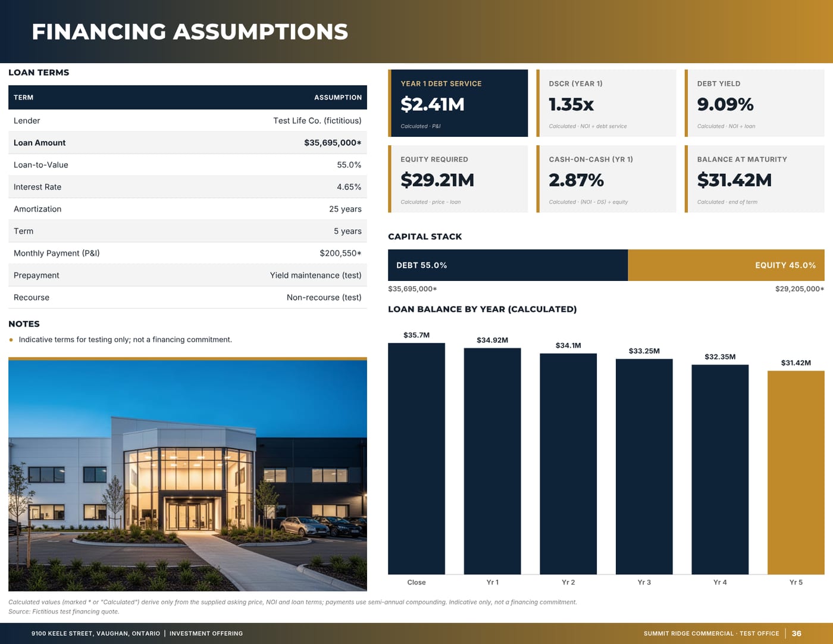Select the 4.65% interest rate value
833x644 pixels.
pyautogui.click(x=349, y=187)
